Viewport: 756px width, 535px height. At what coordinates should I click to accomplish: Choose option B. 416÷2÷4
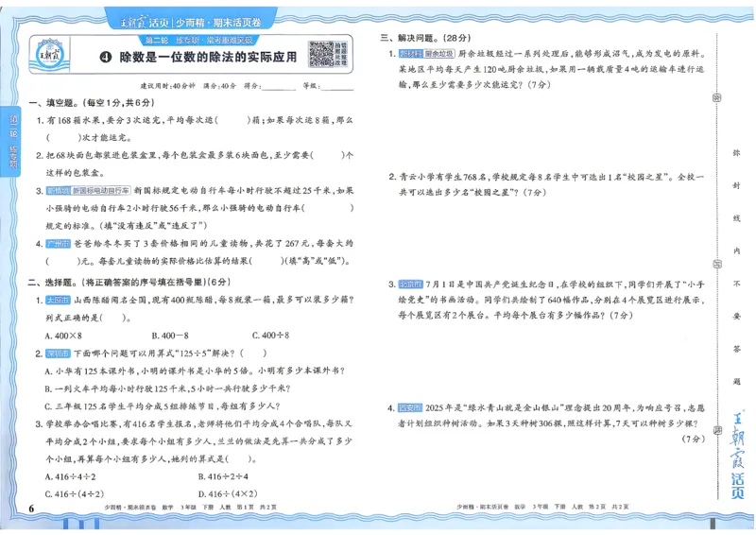click(223, 477)
